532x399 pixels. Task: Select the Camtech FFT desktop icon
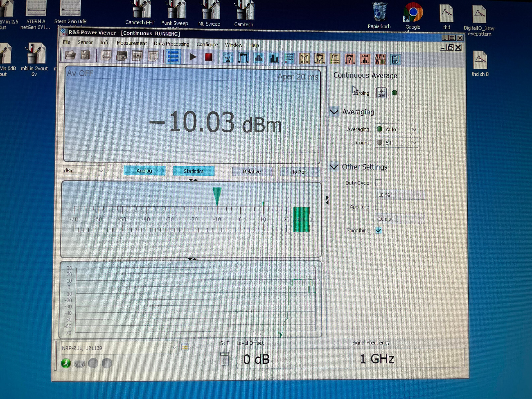click(140, 13)
